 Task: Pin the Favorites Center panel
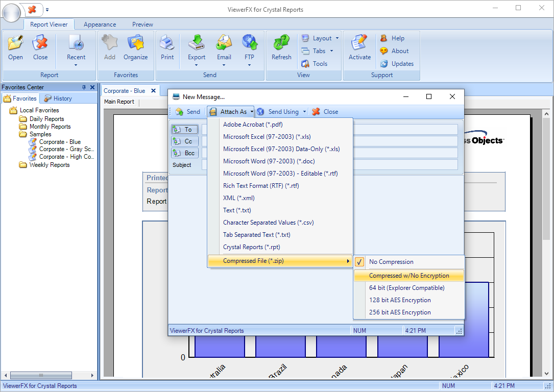pyautogui.click(x=84, y=87)
